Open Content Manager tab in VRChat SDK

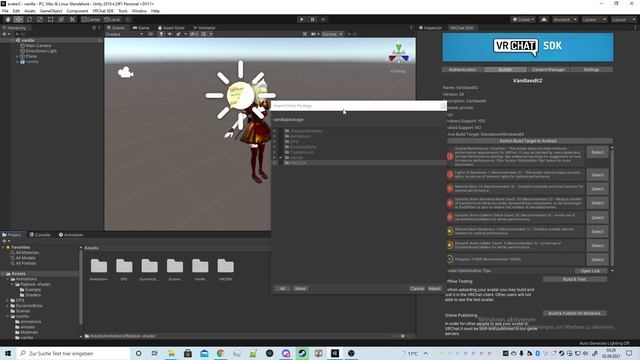click(x=548, y=69)
